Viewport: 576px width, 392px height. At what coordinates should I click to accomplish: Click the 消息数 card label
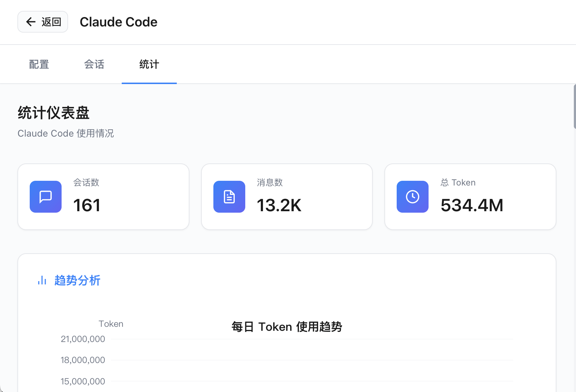coord(270,183)
